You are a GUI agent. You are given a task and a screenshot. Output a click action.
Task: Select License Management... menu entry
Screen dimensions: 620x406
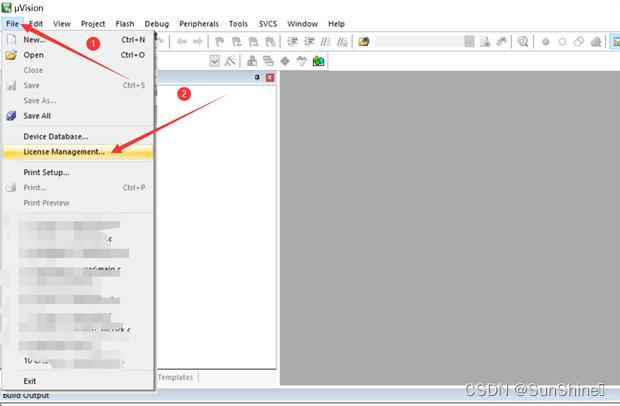pos(78,152)
